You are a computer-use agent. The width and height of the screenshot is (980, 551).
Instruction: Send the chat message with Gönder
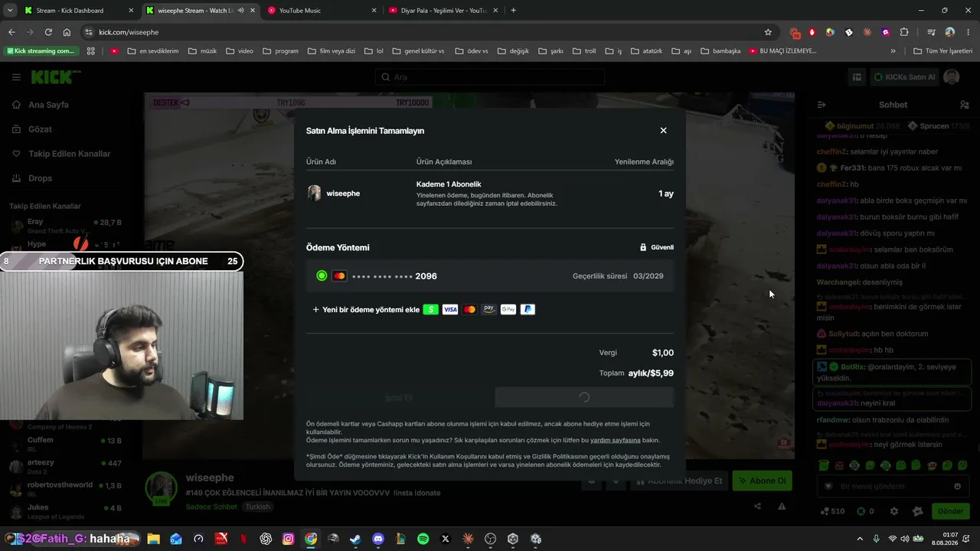950,511
